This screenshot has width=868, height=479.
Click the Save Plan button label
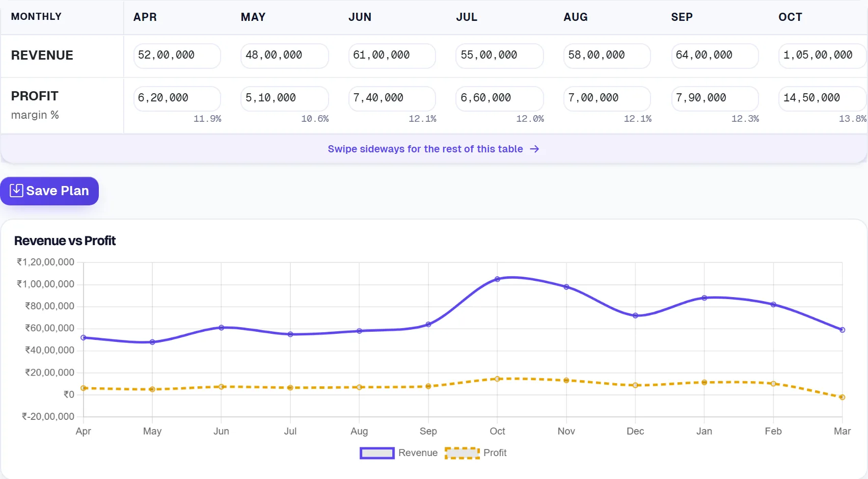[x=58, y=191]
